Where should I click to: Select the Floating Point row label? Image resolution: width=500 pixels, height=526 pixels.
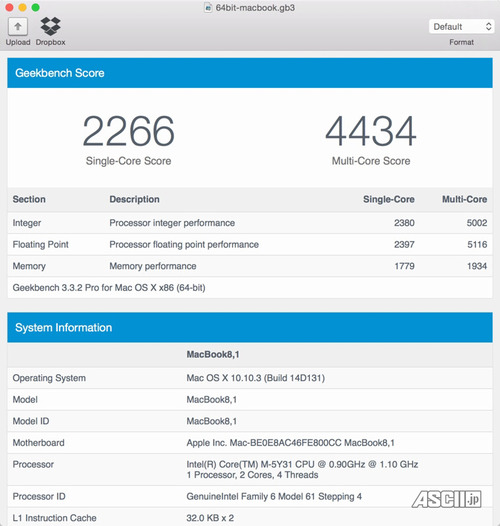tap(40, 245)
